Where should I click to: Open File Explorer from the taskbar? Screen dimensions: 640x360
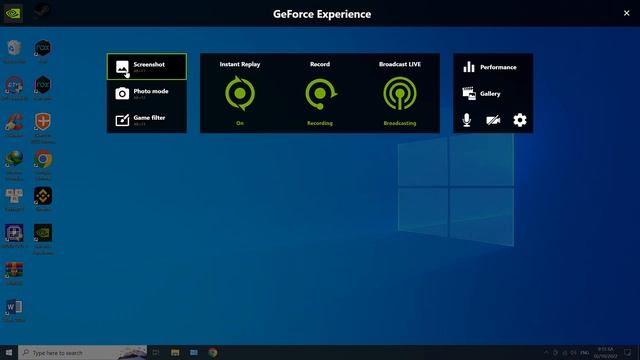(175, 353)
